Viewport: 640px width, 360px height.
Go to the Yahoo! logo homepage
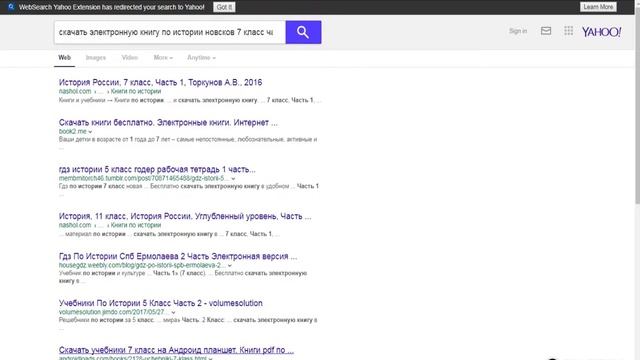(601, 32)
